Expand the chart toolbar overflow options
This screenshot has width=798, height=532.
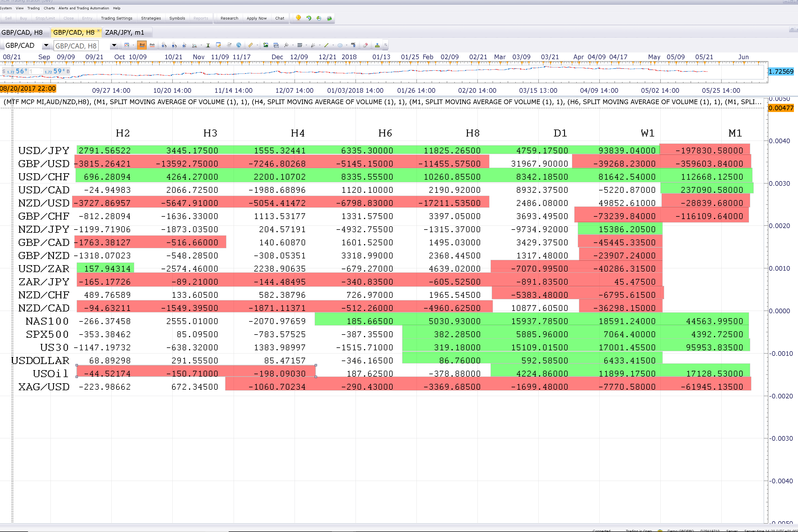385,45
